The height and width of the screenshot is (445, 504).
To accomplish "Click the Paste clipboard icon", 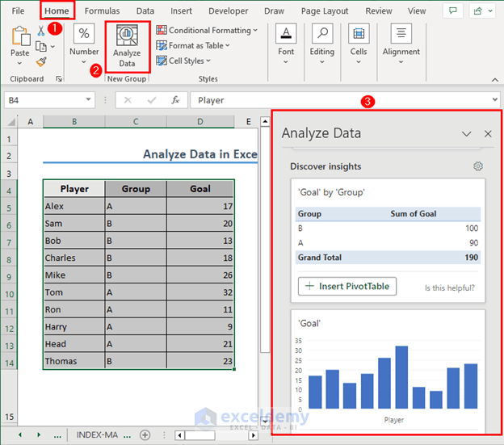I will (20, 36).
